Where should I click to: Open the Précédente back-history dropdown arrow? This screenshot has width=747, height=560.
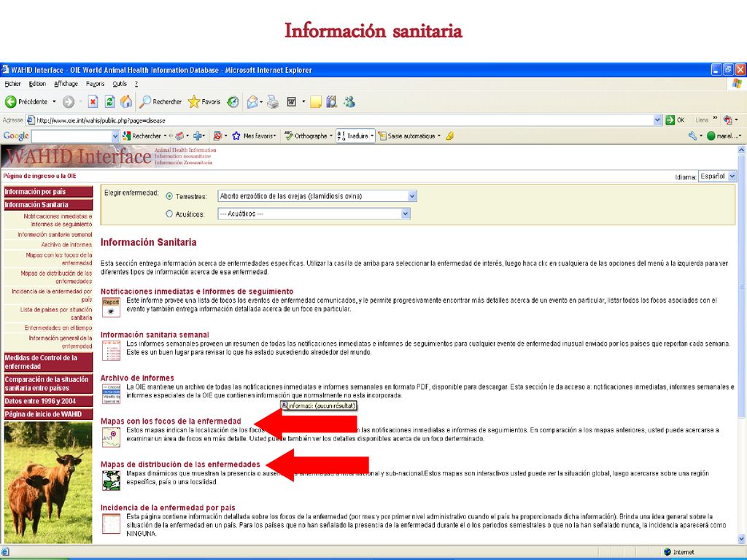pyautogui.click(x=54, y=101)
